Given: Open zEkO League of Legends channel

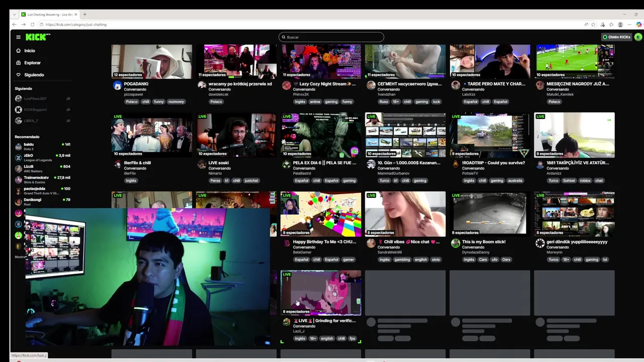Looking at the screenshot, I should coord(43,157).
